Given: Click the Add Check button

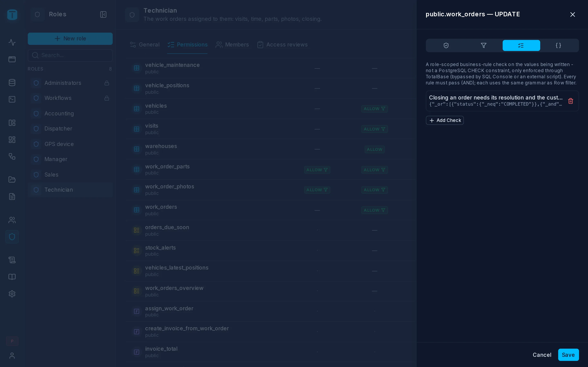Looking at the screenshot, I should tap(445, 120).
